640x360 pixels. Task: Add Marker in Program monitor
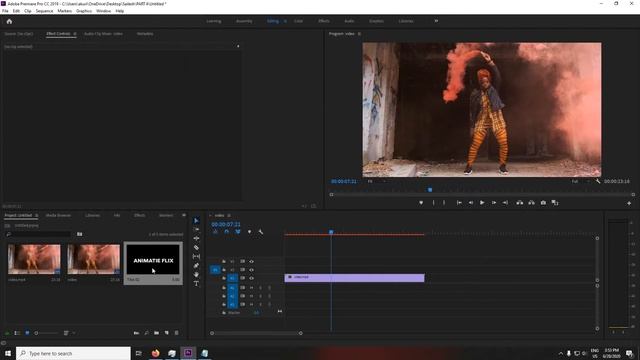pyautogui.click(x=421, y=202)
